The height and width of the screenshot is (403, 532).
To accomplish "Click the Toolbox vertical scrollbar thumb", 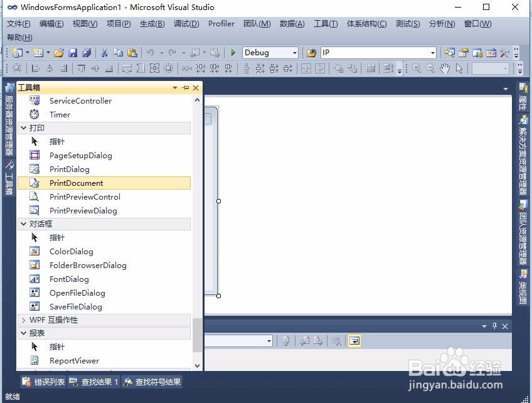I will [x=197, y=335].
